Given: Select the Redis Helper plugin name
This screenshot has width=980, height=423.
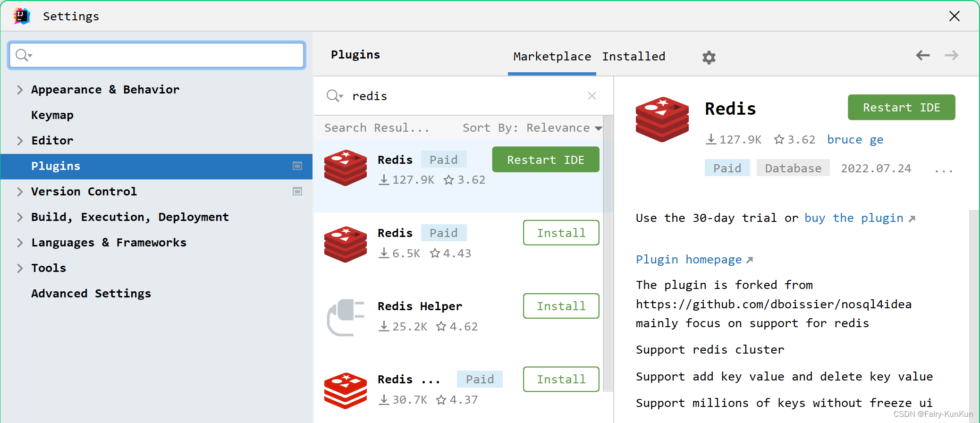Looking at the screenshot, I should tap(420, 306).
